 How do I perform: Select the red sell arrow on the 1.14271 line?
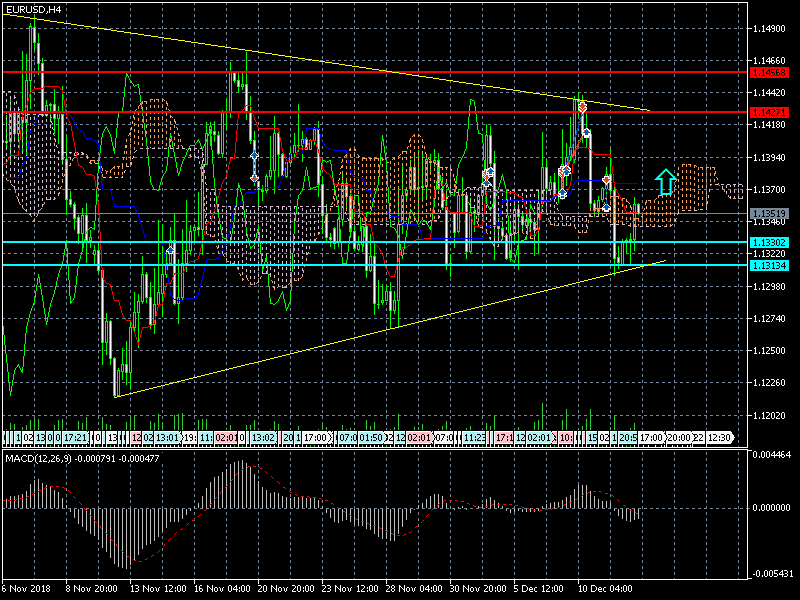[581, 106]
